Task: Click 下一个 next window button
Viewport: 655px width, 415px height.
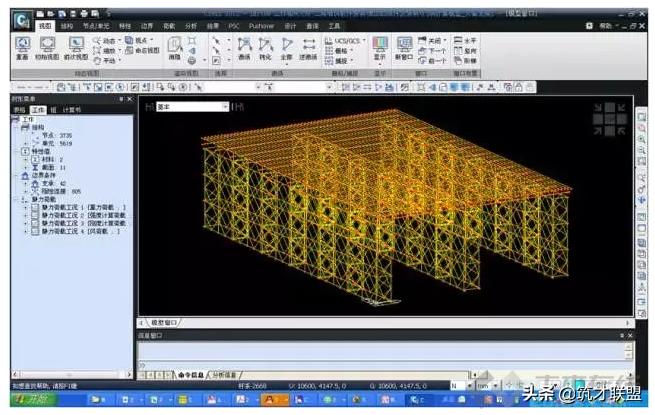Action: pyautogui.click(x=432, y=51)
